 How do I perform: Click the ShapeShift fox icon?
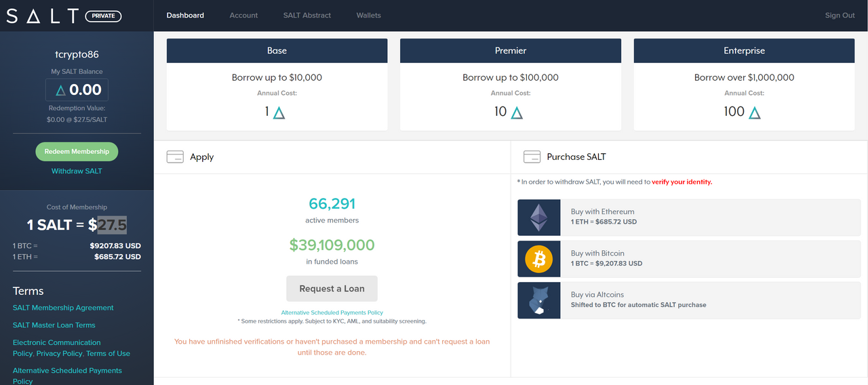pos(539,300)
